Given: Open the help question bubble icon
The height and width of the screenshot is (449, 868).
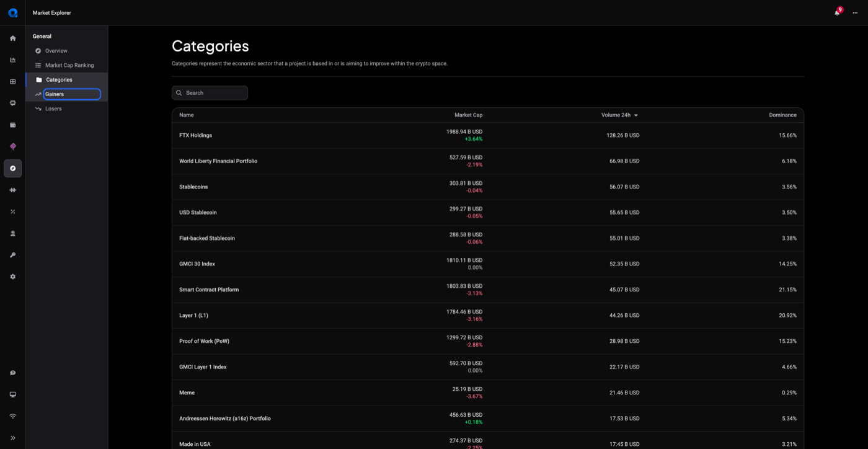Looking at the screenshot, I should tap(12, 373).
